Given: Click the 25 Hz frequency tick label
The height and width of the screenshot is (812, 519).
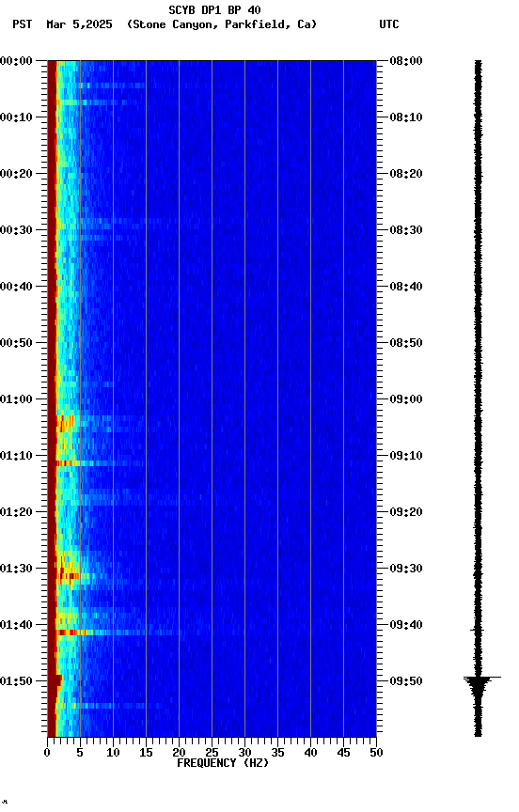Looking at the screenshot, I should coord(212,753).
